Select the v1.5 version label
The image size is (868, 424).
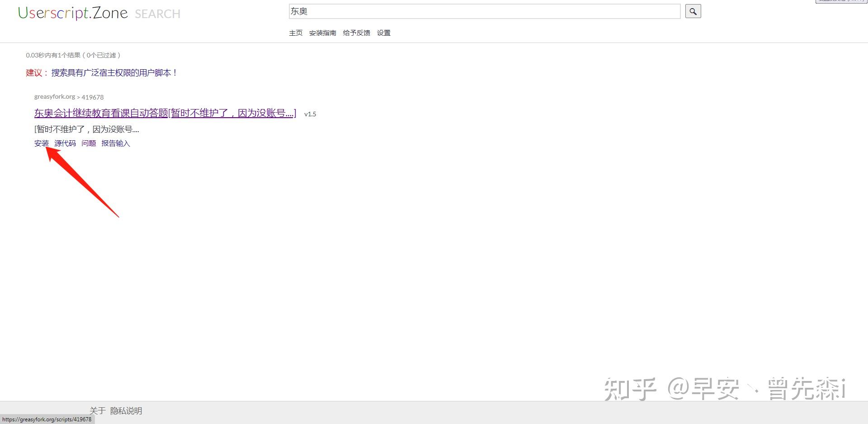coord(310,114)
